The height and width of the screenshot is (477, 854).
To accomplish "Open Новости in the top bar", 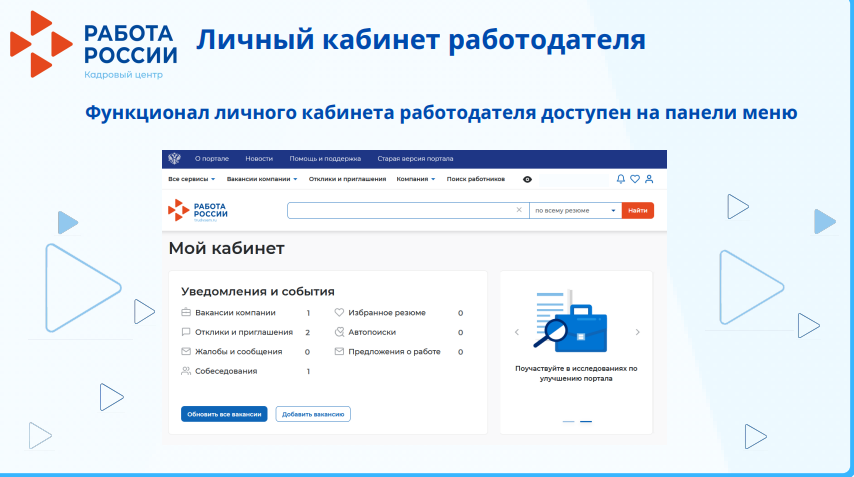I will click(259, 158).
